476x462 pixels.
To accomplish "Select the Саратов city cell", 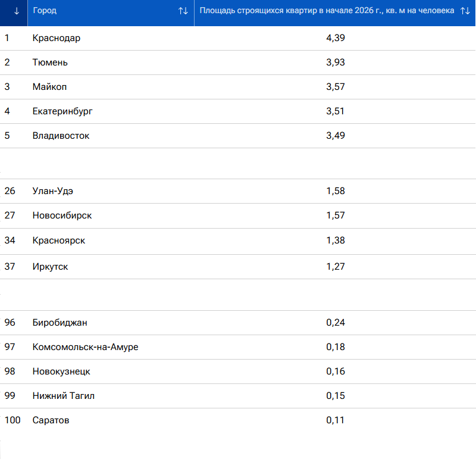I will point(51,420).
